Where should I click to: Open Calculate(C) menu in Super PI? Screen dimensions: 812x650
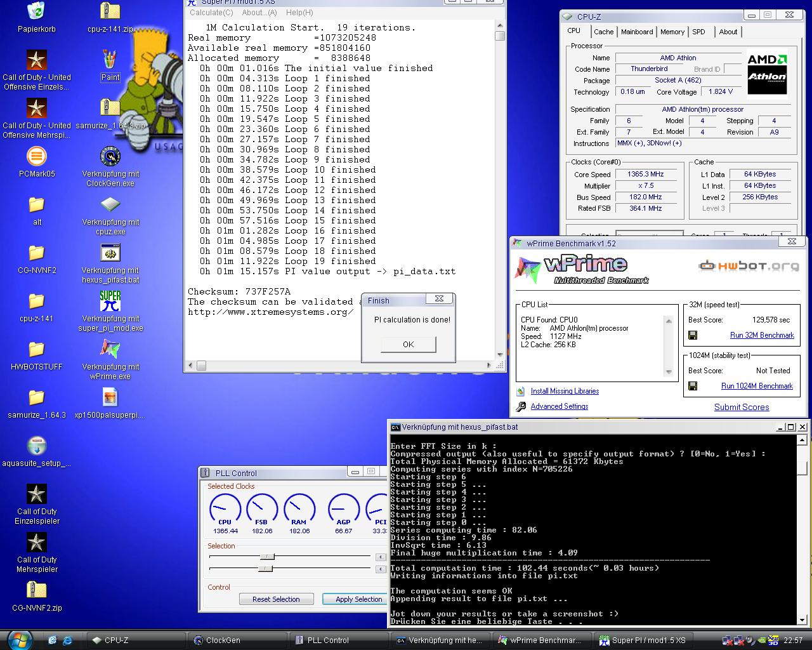[x=211, y=12]
